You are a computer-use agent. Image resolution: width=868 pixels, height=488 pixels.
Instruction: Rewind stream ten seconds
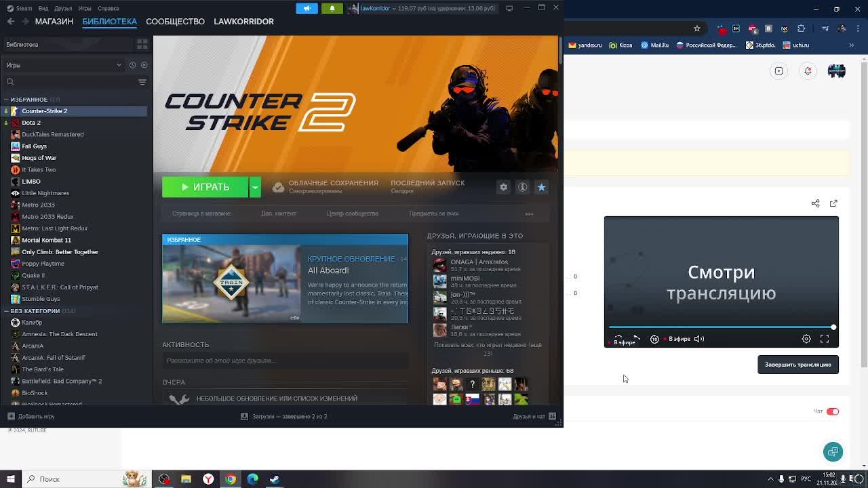[654, 339]
